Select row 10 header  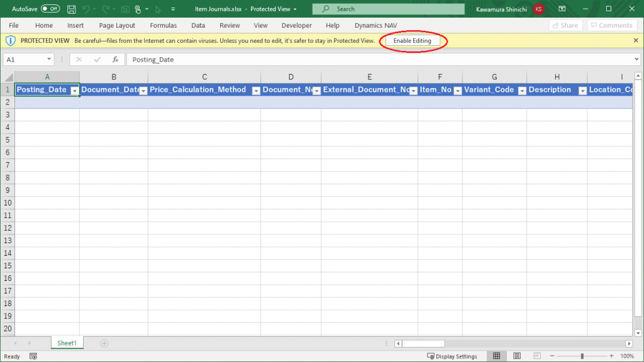[x=8, y=203]
